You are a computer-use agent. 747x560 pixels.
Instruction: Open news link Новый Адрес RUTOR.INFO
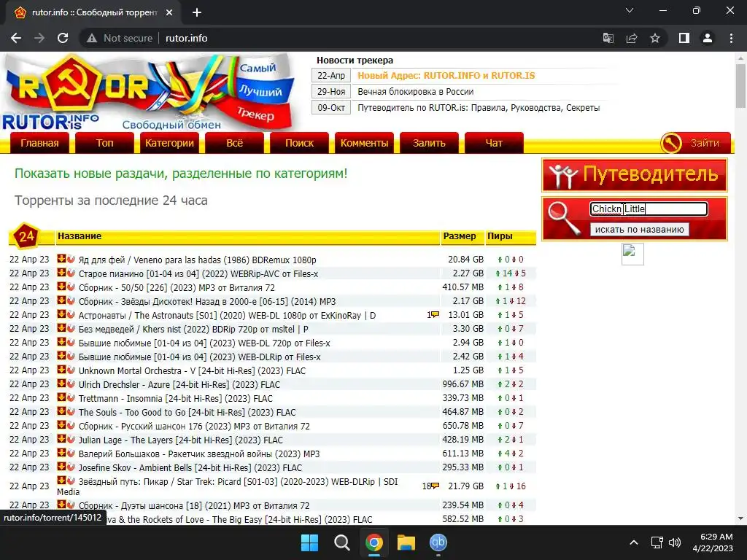(x=446, y=75)
